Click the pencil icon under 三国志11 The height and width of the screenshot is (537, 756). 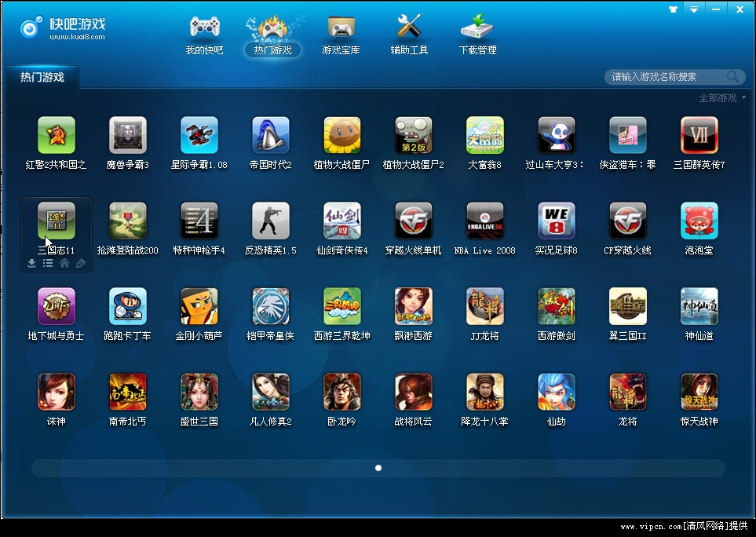[x=81, y=263]
